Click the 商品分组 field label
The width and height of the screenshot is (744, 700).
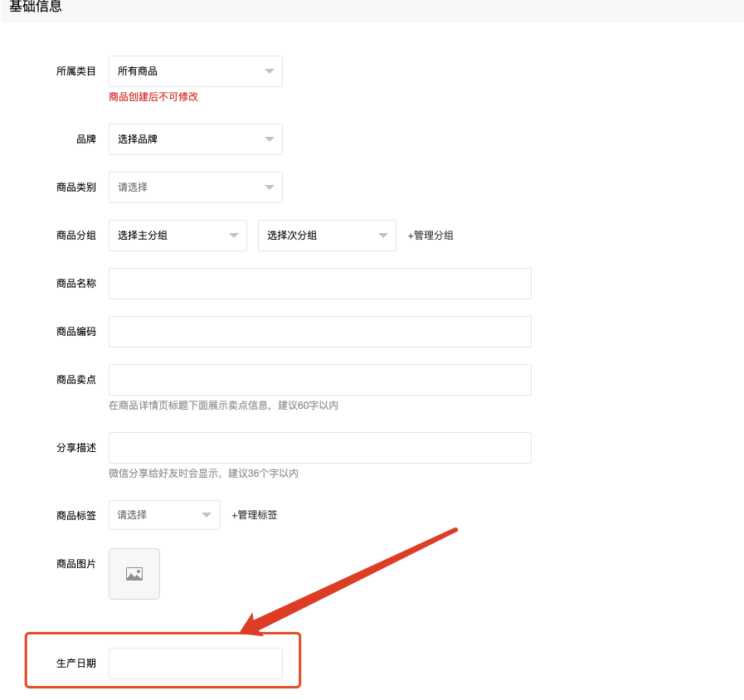point(76,236)
